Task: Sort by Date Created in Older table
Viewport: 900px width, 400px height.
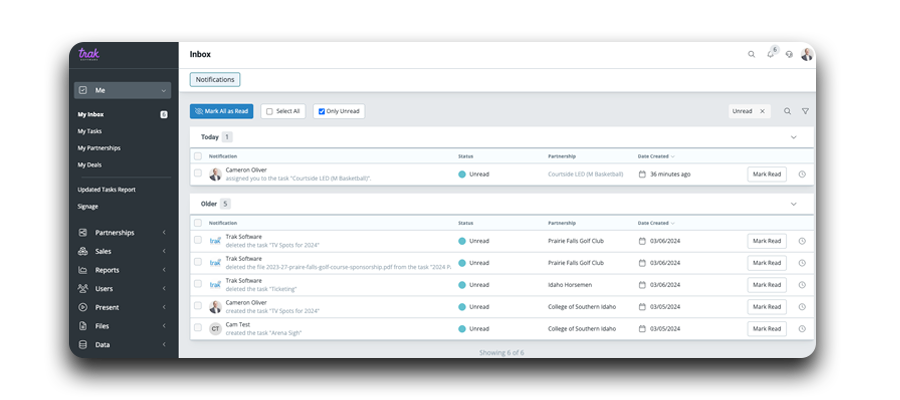Action: click(656, 223)
